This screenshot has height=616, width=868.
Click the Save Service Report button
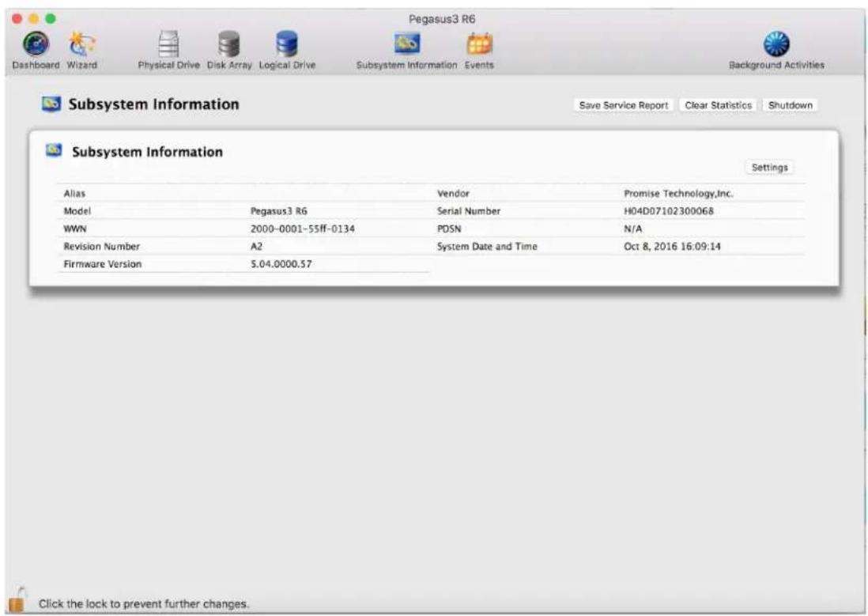tap(623, 105)
